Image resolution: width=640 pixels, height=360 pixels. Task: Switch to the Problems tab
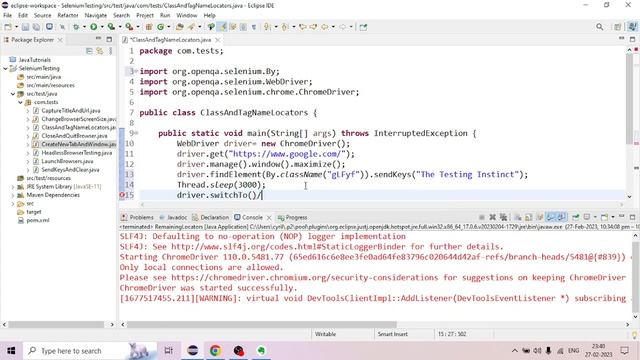tap(137, 217)
